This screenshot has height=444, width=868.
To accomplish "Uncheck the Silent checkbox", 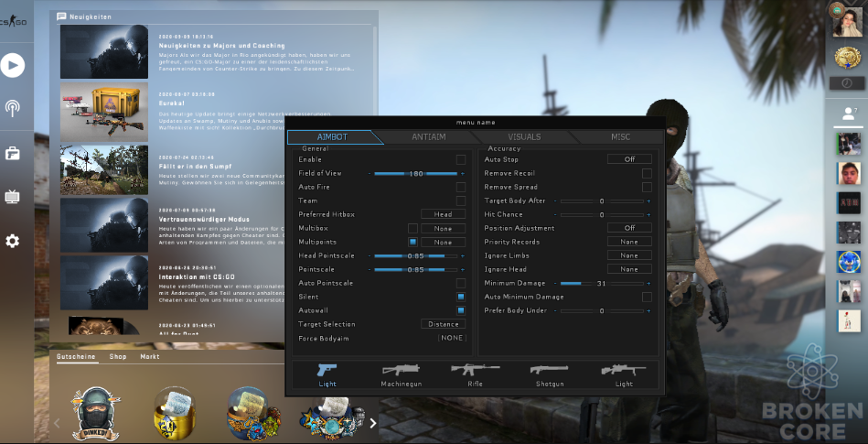I will tap(461, 298).
